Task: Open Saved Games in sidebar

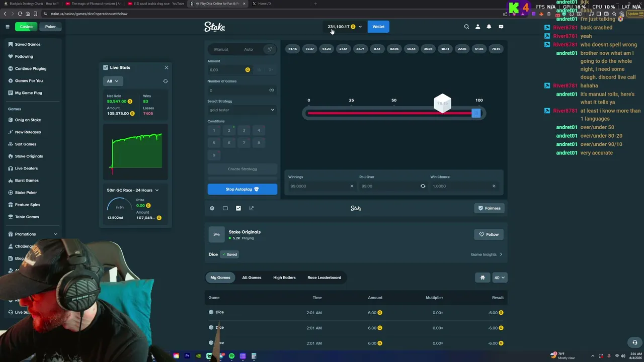Action: pos(28,44)
